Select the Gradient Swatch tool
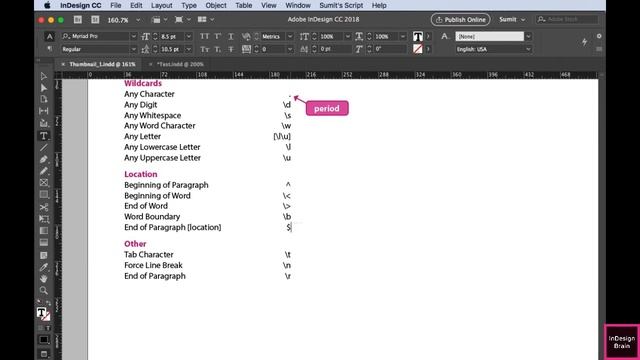 click(44, 231)
